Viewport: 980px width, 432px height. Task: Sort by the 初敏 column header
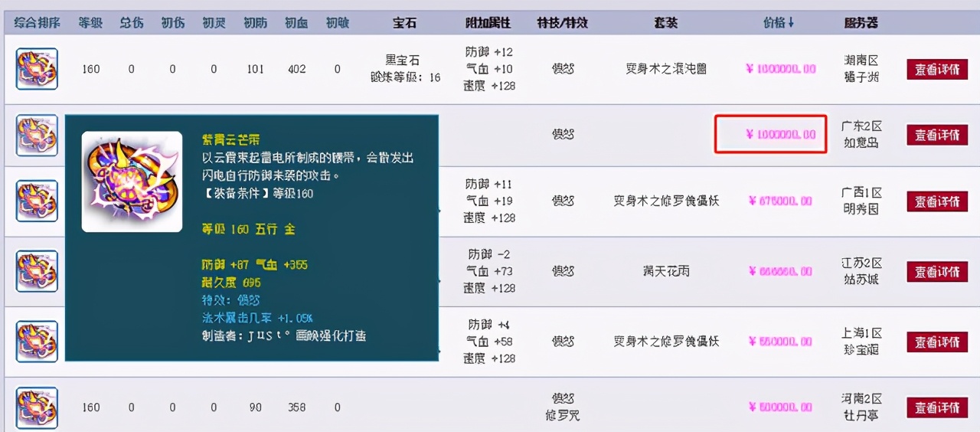(x=337, y=23)
